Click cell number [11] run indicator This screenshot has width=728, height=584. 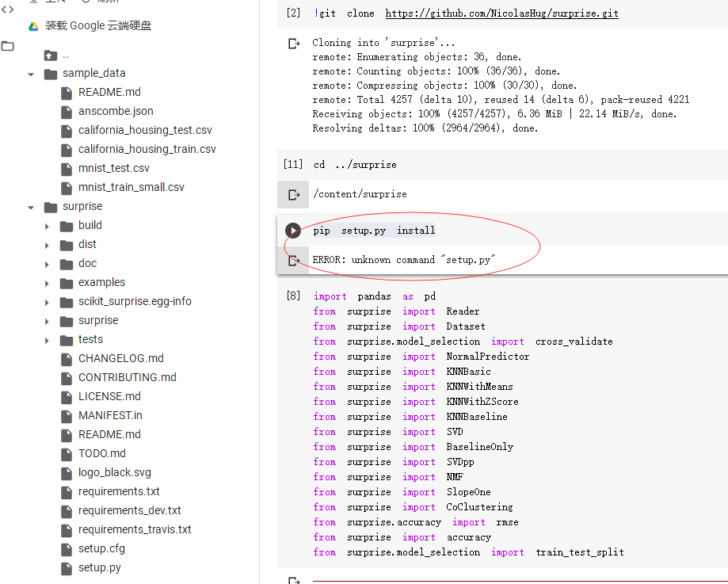point(293,164)
